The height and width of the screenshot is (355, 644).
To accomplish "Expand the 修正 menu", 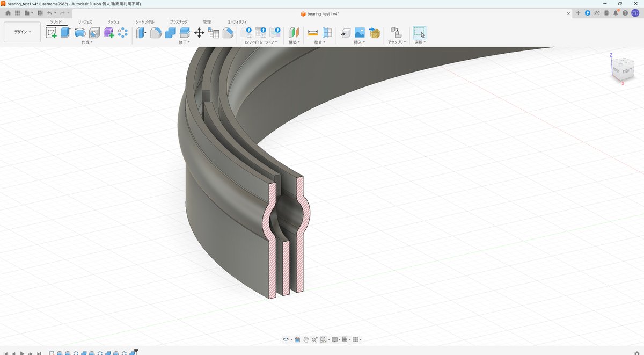I will point(184,42).
